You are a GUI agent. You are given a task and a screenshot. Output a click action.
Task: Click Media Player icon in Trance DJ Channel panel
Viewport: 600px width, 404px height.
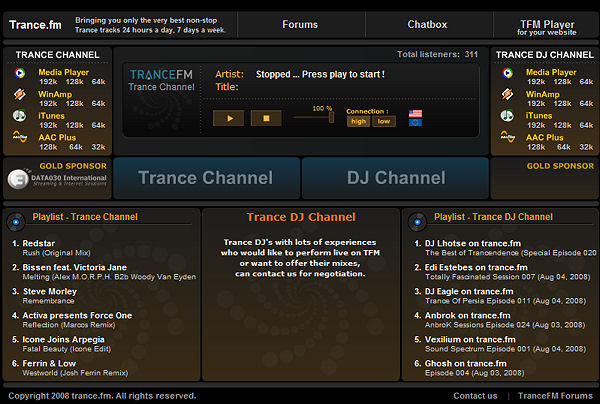coord(507,73)
